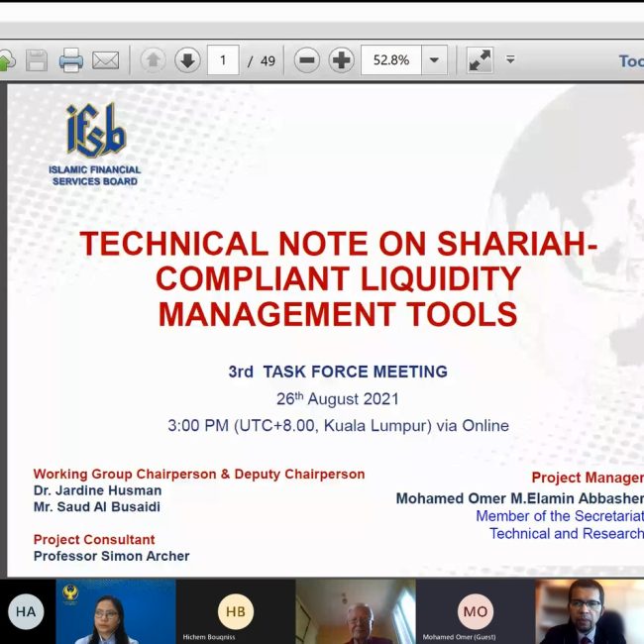Click the slide title "TECHNICAL NOTE ON SHARIAH-"

[x=339, y=244]
